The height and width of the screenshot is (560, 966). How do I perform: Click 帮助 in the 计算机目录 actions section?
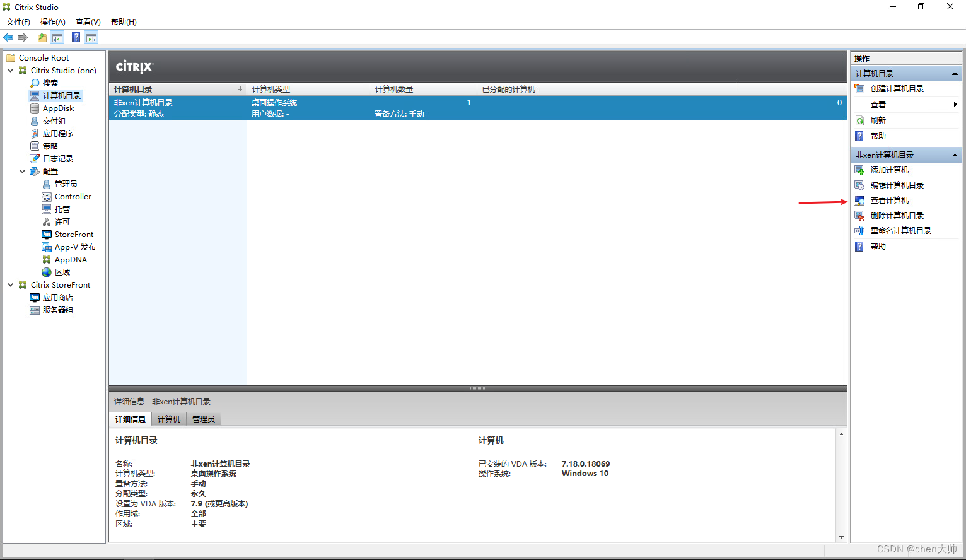pyautogui.click(x=878, y=136)
